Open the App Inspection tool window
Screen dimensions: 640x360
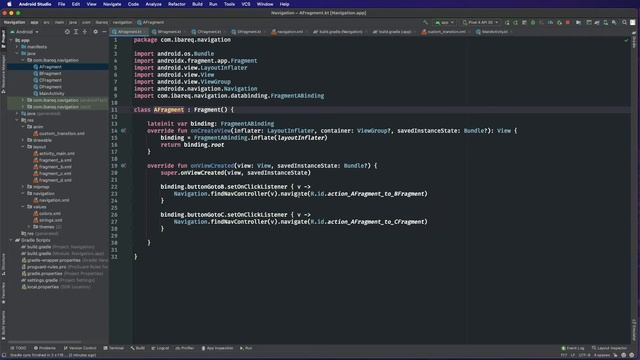(x=217, y=348)
